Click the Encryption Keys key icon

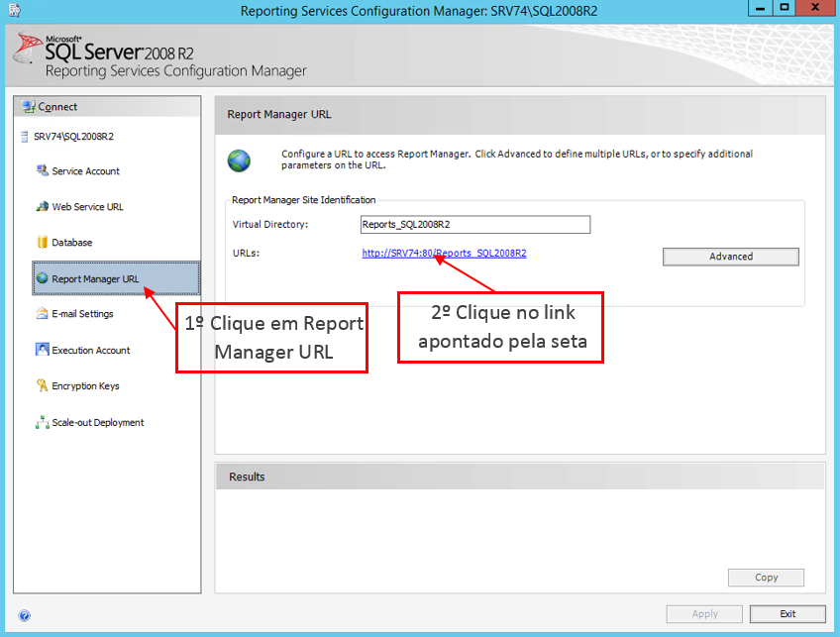click(43, 385)
